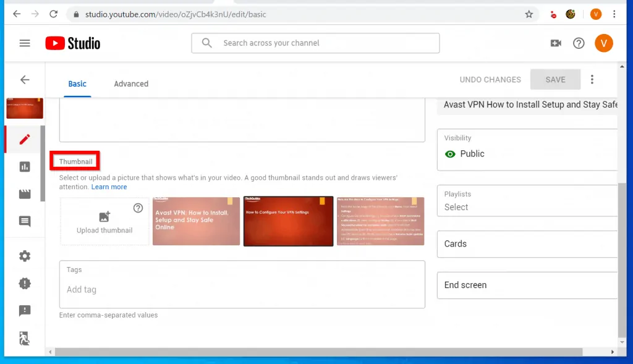Select the Basic tab
This screenshot has height=364, width=633.
77,83
